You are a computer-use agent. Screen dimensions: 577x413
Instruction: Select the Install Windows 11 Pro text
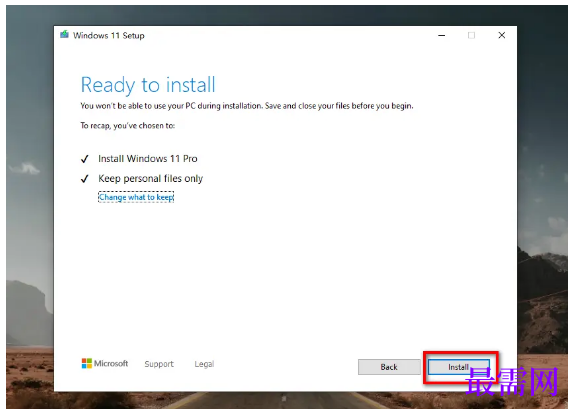[148, 159]
